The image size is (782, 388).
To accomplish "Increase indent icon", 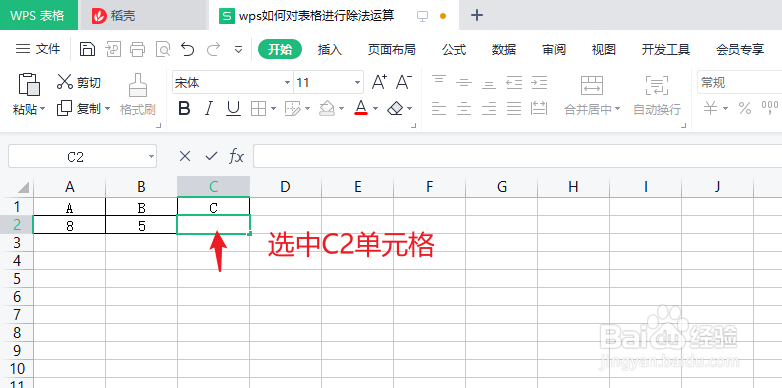I will [539, 82].
